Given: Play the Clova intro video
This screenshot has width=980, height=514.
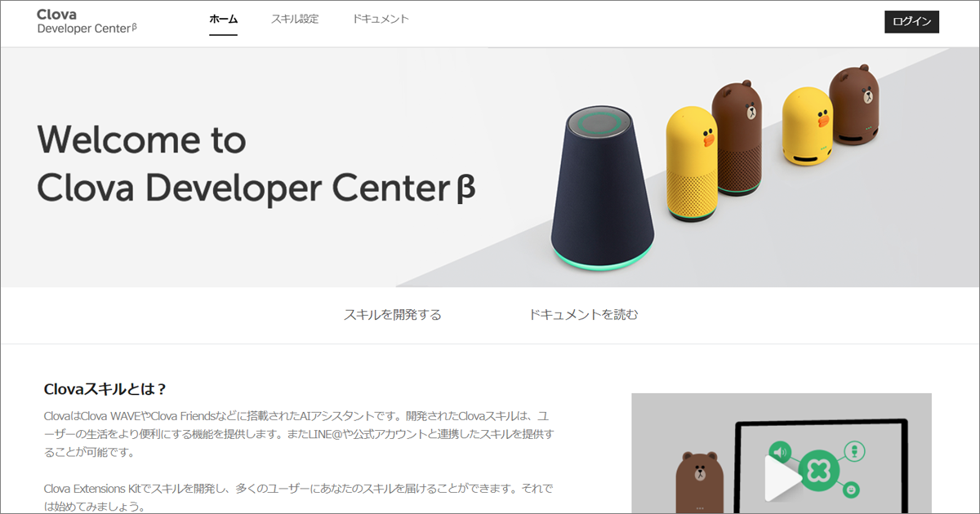Looking at the screenshot, I should click(782, 477).
